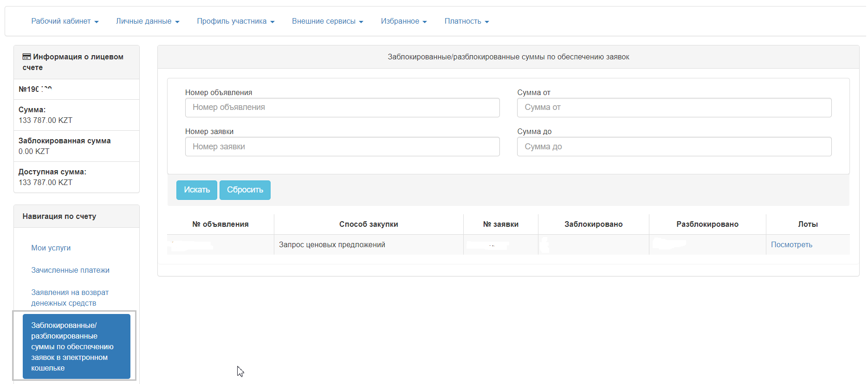Open the Посмотреть lots link
The width and height of the screenshot is (868, 384).
(791, 245)
